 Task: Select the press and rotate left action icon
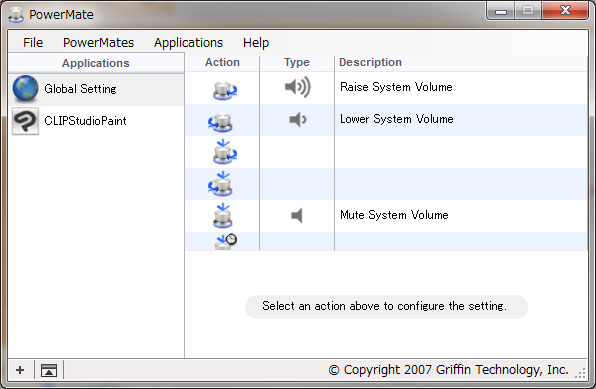pos(220,184)
